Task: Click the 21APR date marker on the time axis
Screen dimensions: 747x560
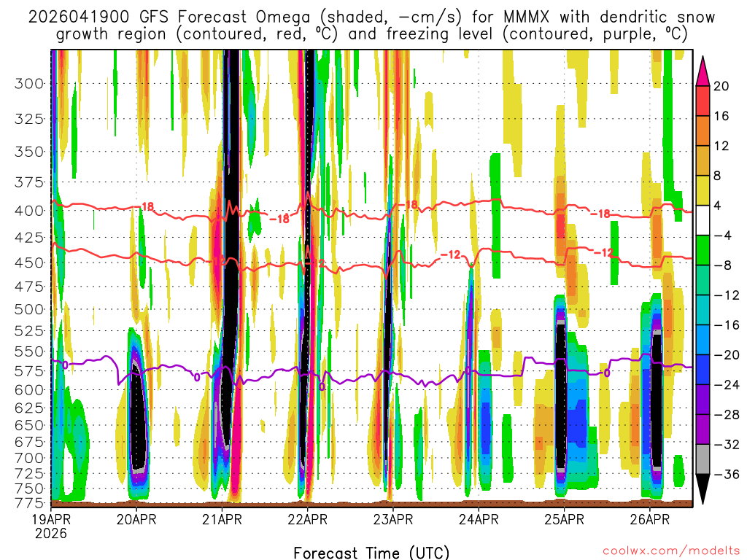Action: [x=222, y=520]
